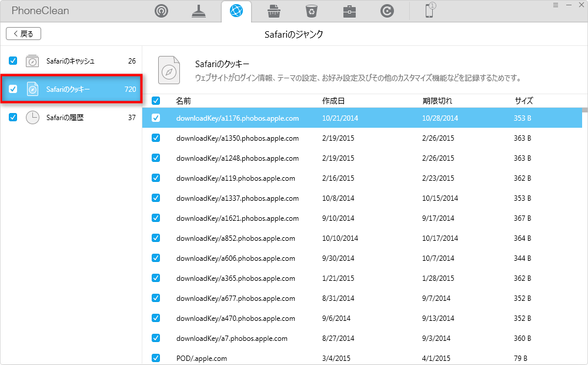Open the Restore circular arrow icon tab
The image size is (588, 365).
click(x=387, y=11)
